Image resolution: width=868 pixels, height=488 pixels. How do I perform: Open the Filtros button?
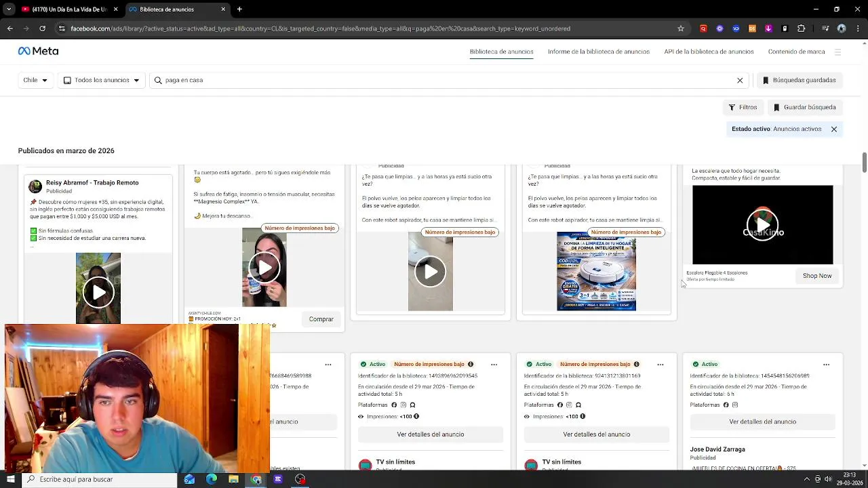coord(743,107)
